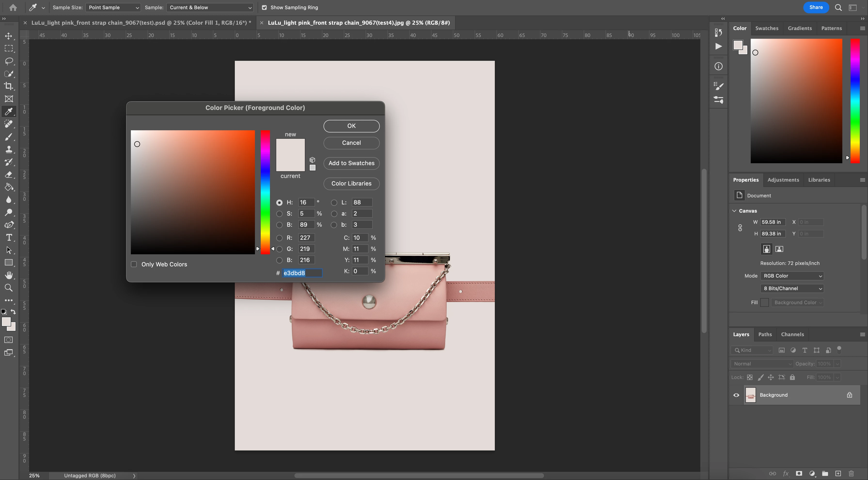Image resolution: width=868 pixels, height=480 pixels.
Task: Collapse the Canvas section
Action: pos(734,211)
